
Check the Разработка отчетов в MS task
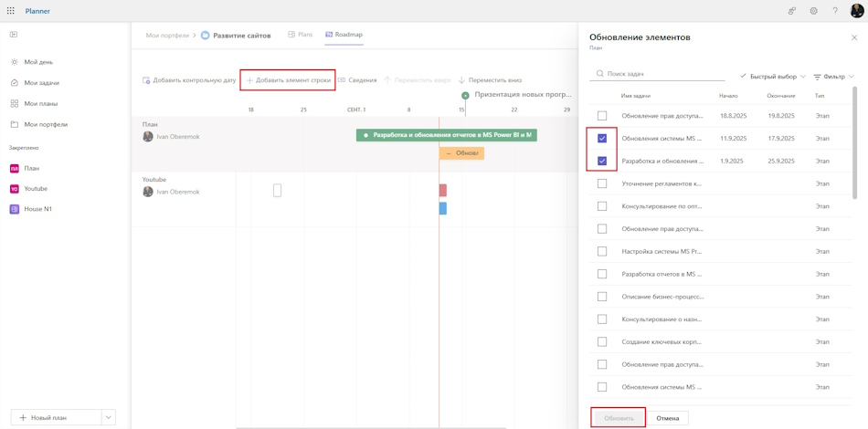(602, 274)
